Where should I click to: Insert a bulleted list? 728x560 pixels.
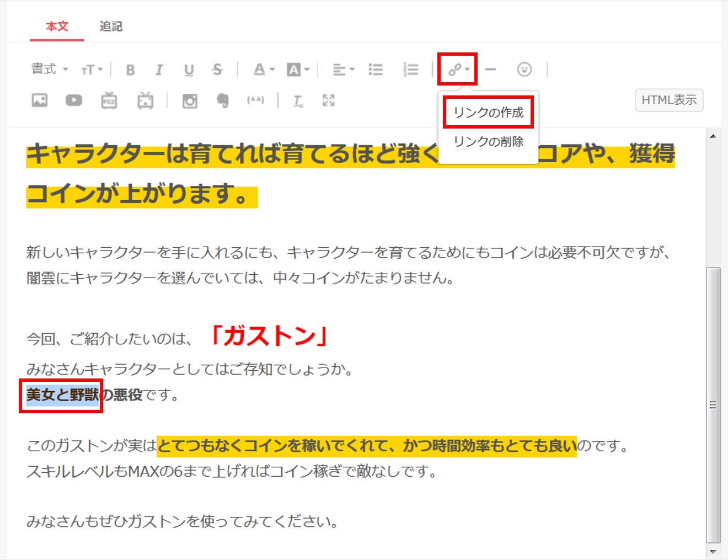pyautogui.click(x=376, y=70)
